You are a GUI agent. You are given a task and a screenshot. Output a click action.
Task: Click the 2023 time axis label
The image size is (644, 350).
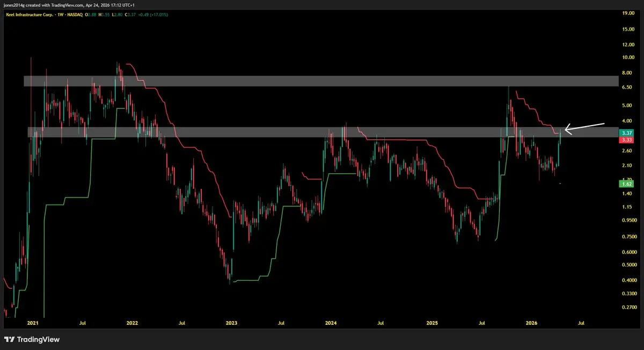pyautogui.click(x=231, y=324)
